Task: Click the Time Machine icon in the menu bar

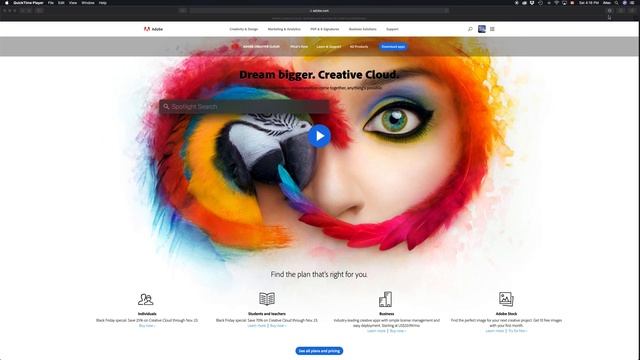Action: tap(540, 3)
